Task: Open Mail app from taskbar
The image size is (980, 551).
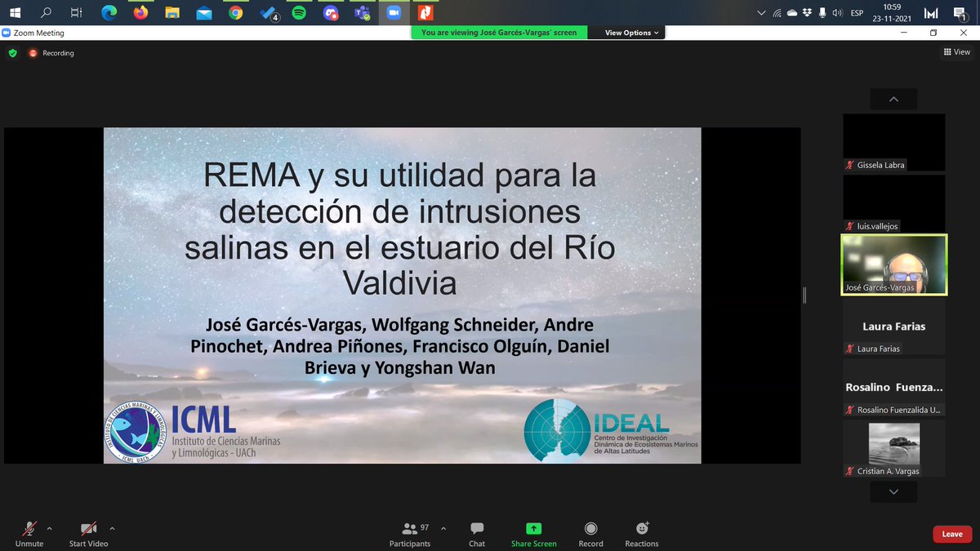Action: [204, 12]
